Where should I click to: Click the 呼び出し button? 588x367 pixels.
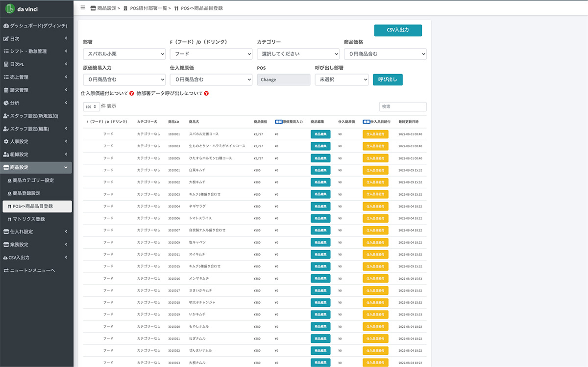click(388, 79)
